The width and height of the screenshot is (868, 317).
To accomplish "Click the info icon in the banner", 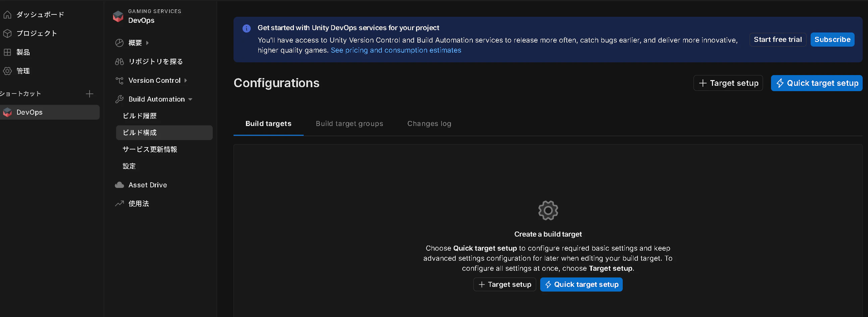I will (x=247, y=28).
